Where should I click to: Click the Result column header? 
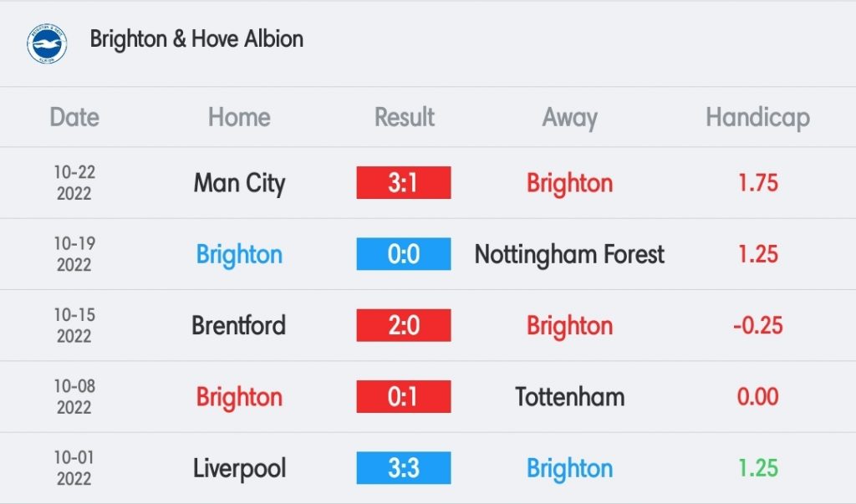coord(404,117)
